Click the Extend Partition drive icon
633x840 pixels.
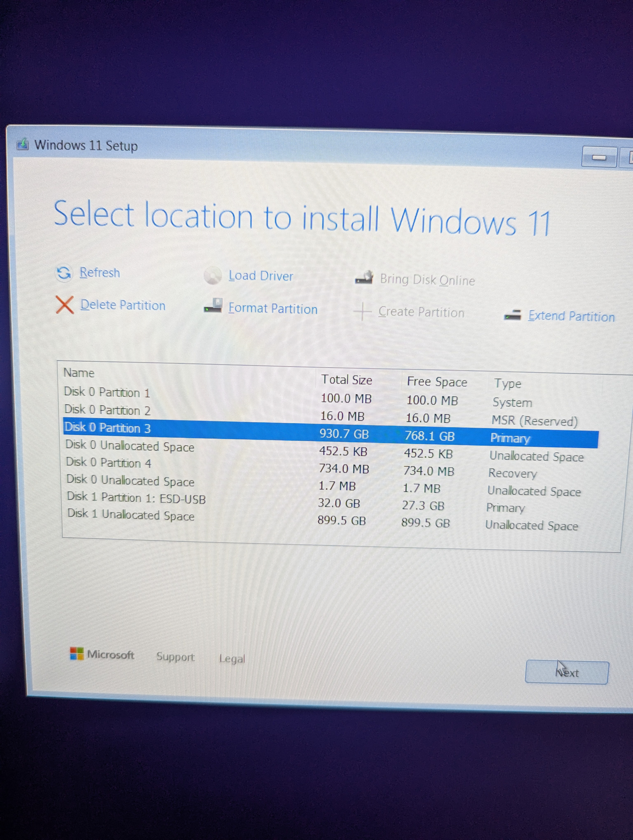click(x=512, y=315)
